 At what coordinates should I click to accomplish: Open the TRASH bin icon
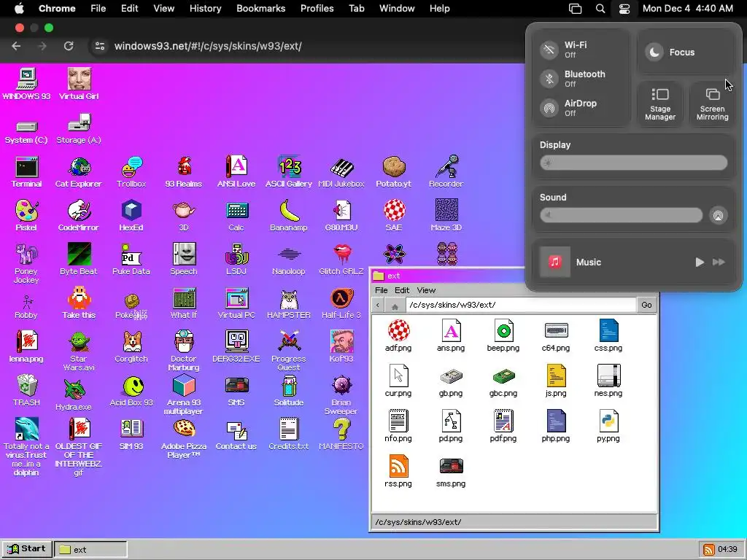[27, 392]
